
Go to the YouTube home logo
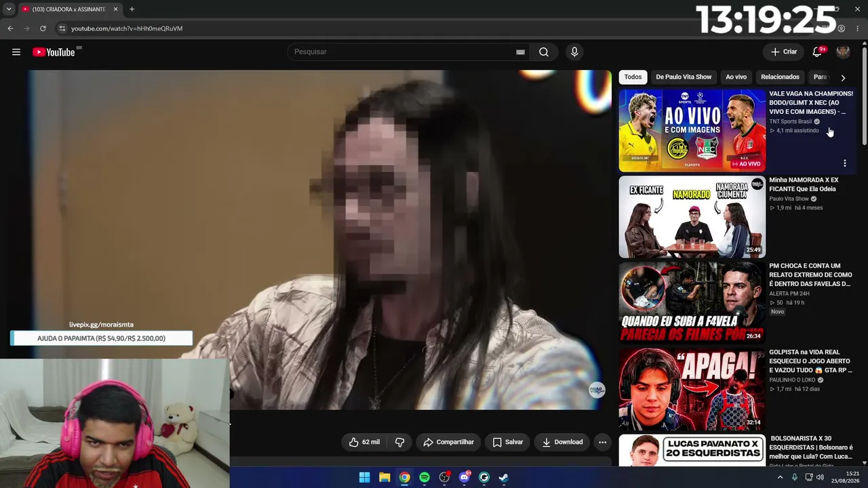click(54, 52)
